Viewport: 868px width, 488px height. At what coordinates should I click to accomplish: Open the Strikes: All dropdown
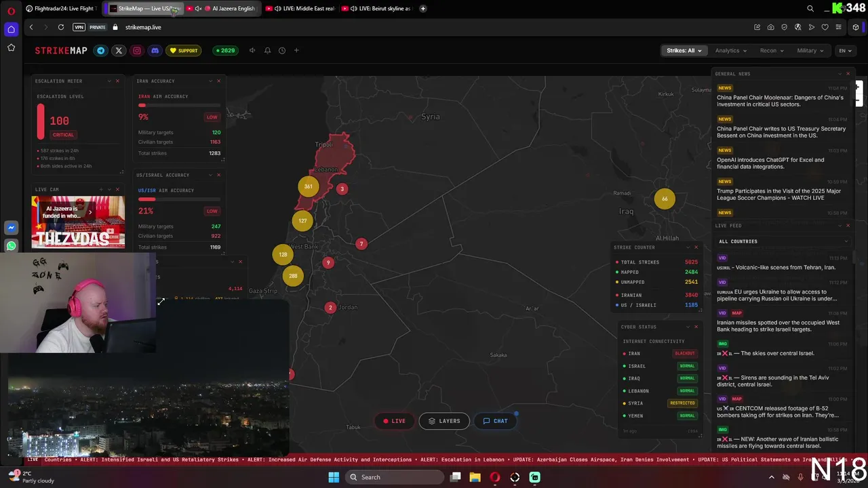684,50
